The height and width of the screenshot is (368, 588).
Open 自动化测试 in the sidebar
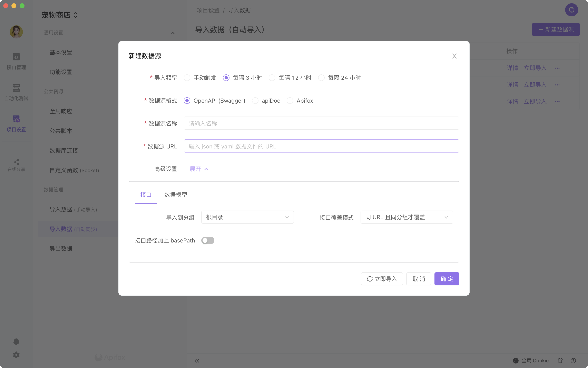pyautogui.click(x=16, y=92)
